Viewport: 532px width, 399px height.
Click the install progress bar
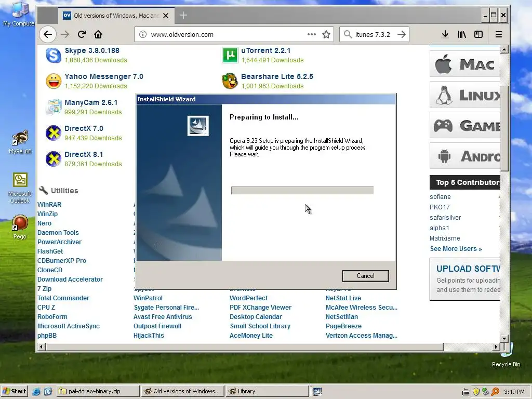pyautogui.click(x=302, y=190)
